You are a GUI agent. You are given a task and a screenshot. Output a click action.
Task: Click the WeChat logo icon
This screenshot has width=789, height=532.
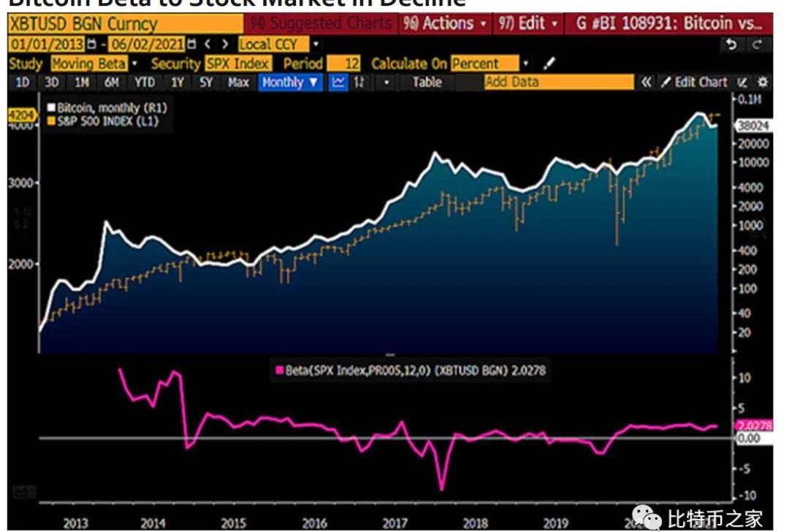647,518
